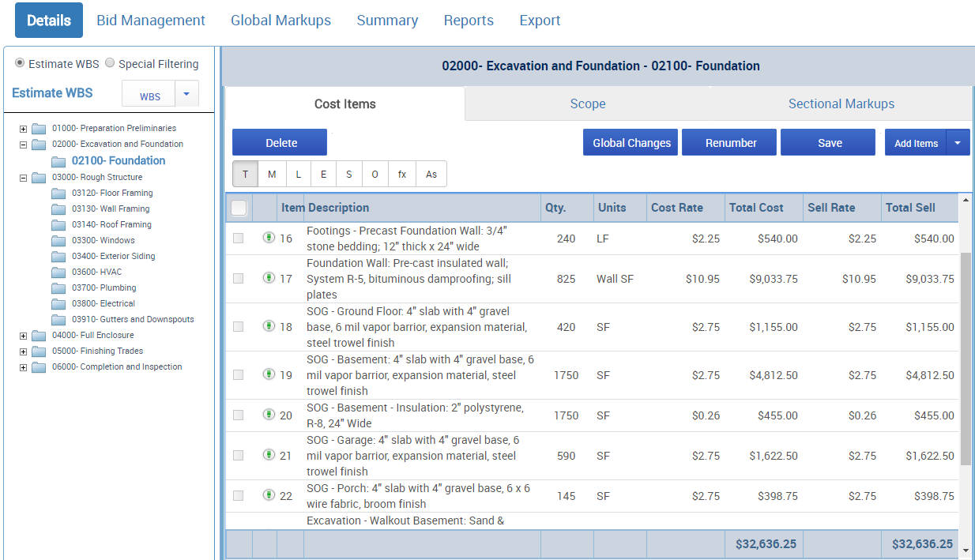
Task: Open the WBS dropdown arrow
Action: 186,94
